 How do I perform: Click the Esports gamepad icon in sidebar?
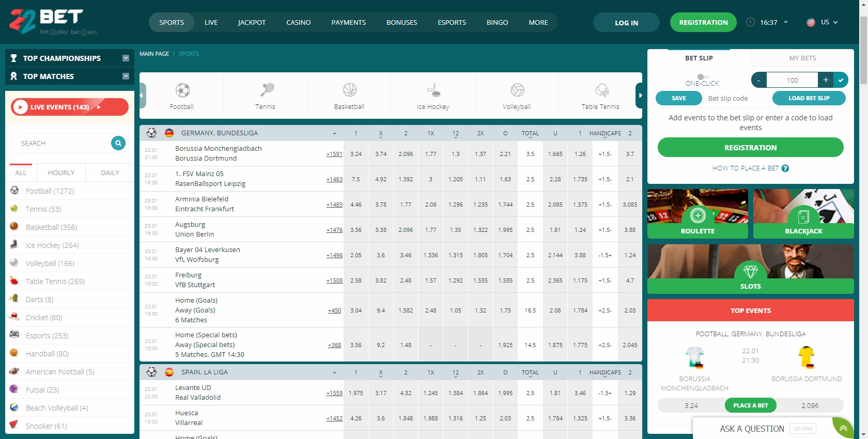tap(14, 335)
